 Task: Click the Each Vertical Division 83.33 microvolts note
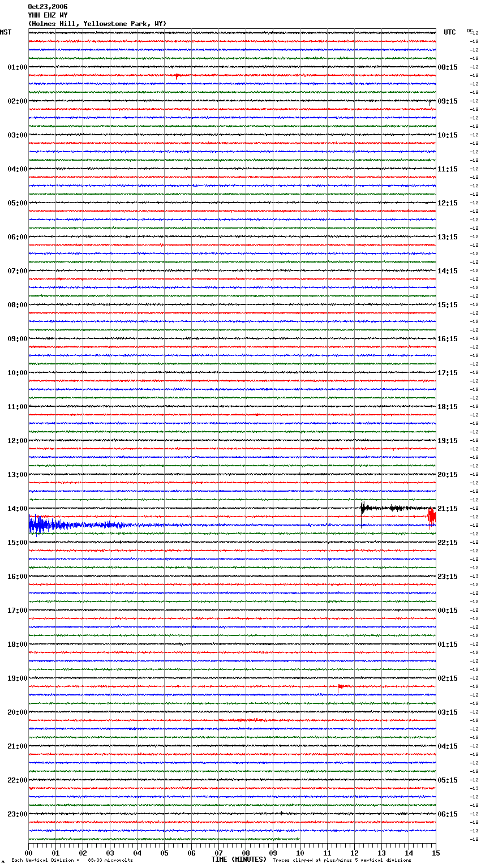72,861
